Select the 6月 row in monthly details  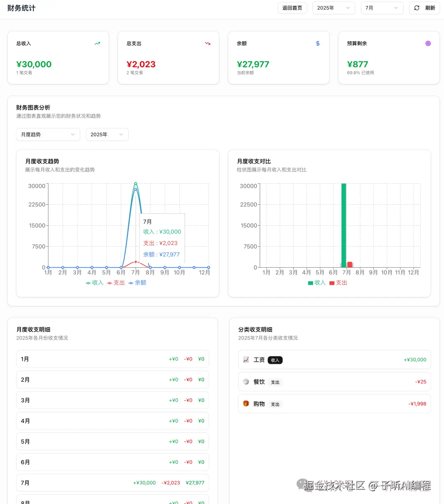coord(113,462)
